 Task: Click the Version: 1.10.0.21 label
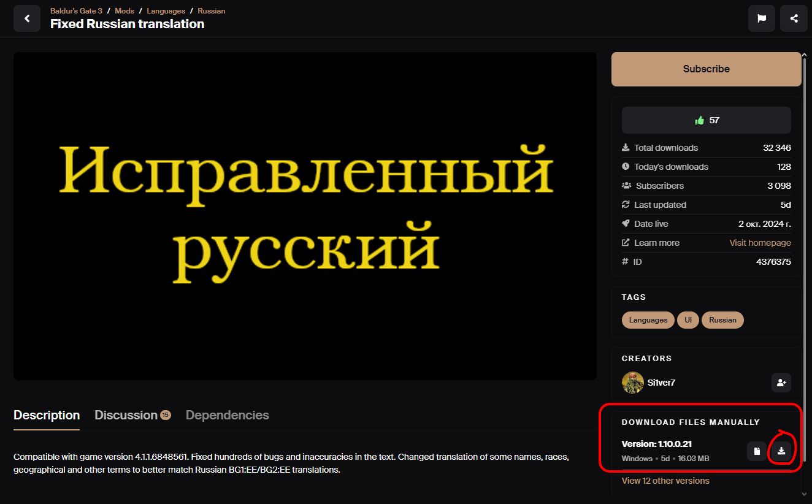[x=657, y=444]
